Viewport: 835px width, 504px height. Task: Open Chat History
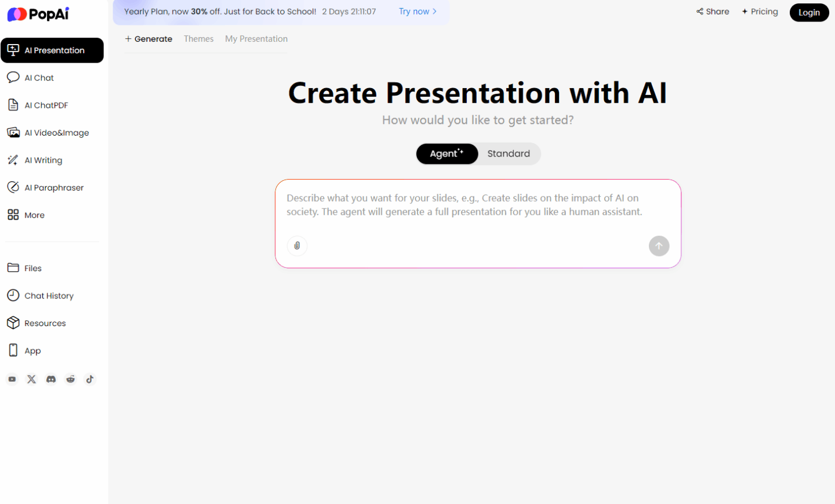tap(49, 295)
